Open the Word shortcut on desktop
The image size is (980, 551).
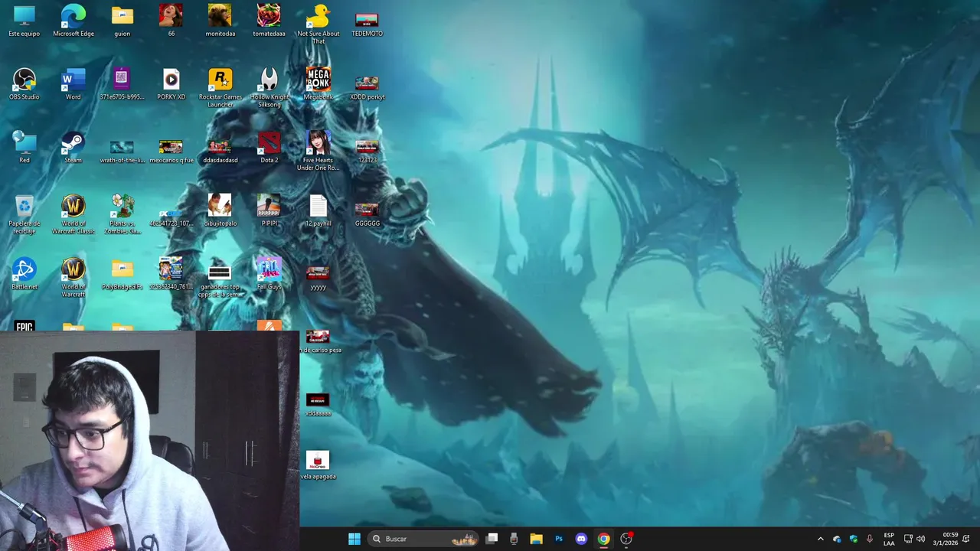tap(73, 84)
